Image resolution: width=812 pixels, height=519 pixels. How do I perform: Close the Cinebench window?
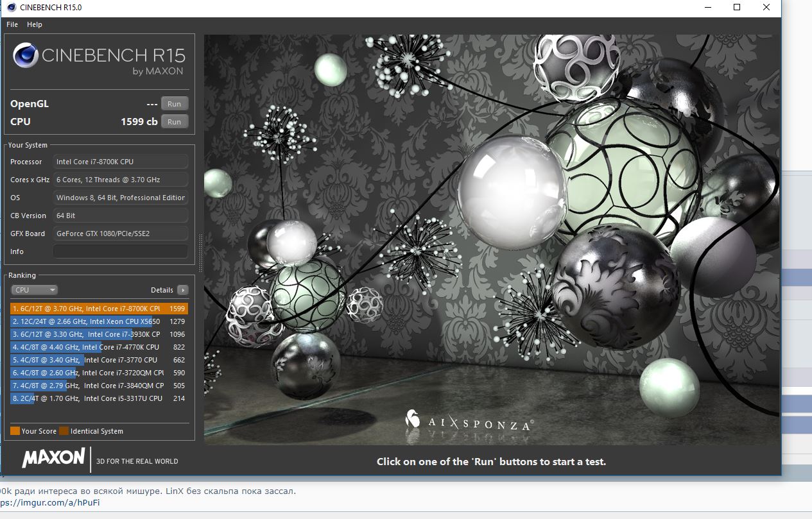[x=766, y=8]
